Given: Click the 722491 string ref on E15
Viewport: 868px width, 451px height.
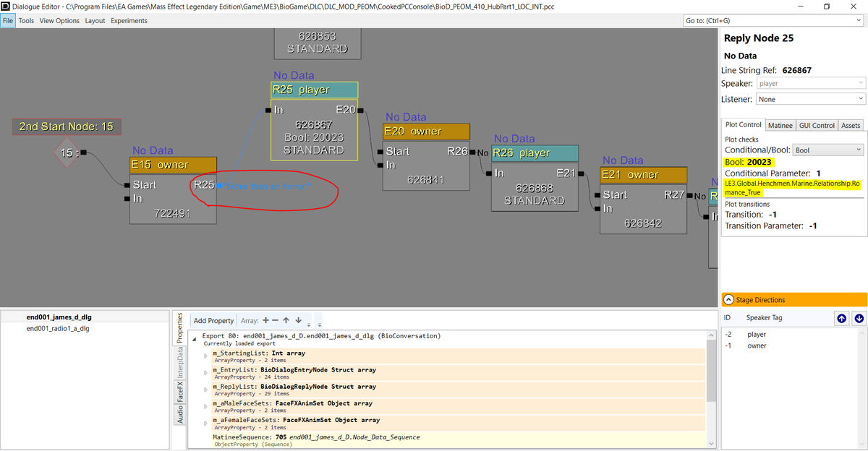Looking at the screenshot, I should tap(172, 213).
